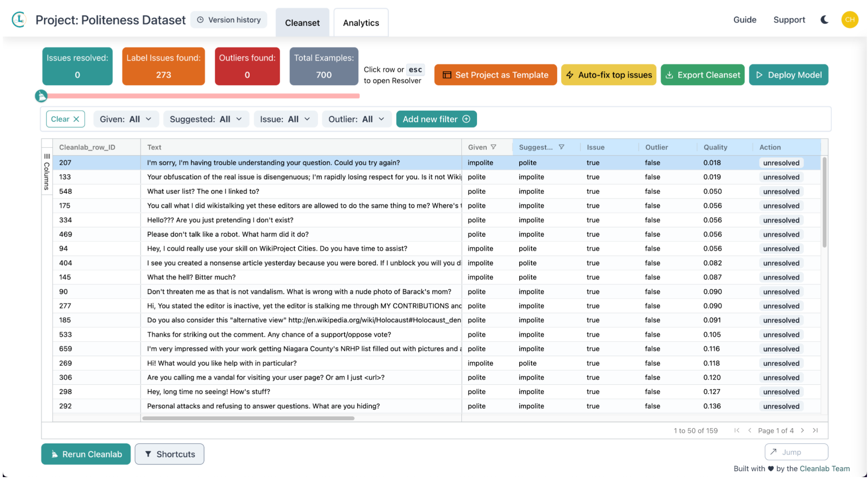Click the Export Cleanset button

click(702, 75)
